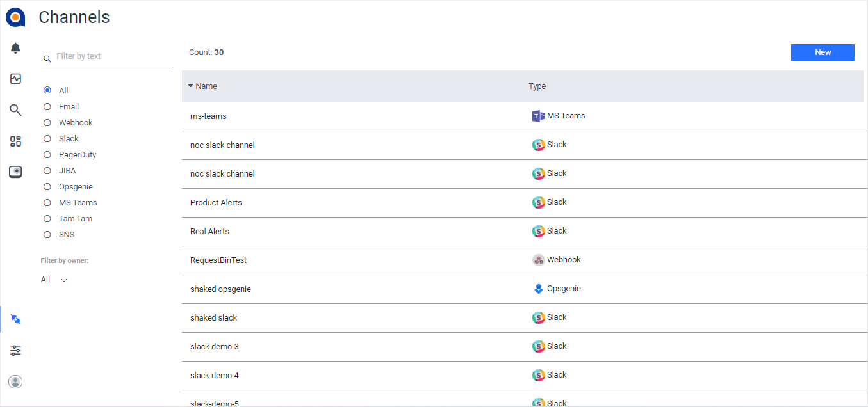Select the JIRA filter option
868x407 pixels.
46,170
